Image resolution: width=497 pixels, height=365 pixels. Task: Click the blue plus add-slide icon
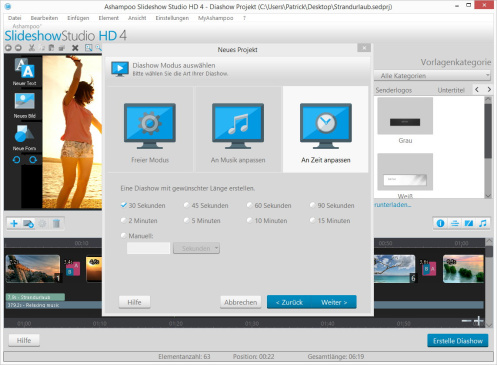tap(14, 223)
